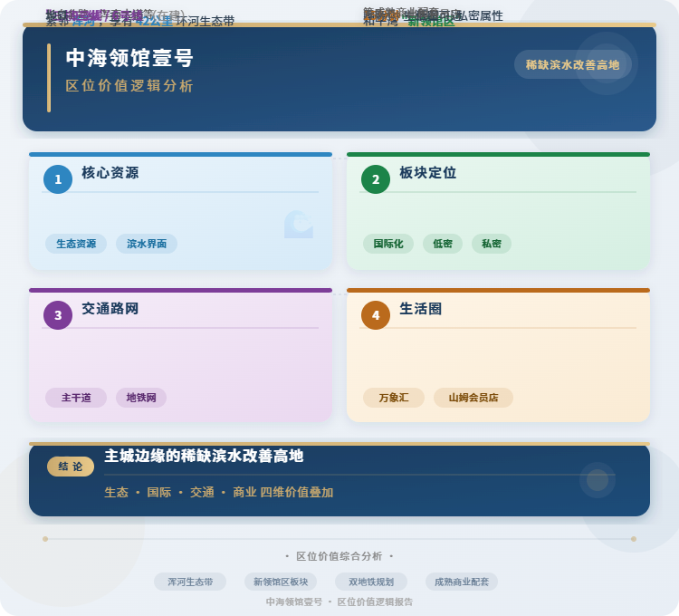Click the 新领馆区板块 footer chip
Image resolution: width=679 pixels, height=616 pixels.
(281, 582)
